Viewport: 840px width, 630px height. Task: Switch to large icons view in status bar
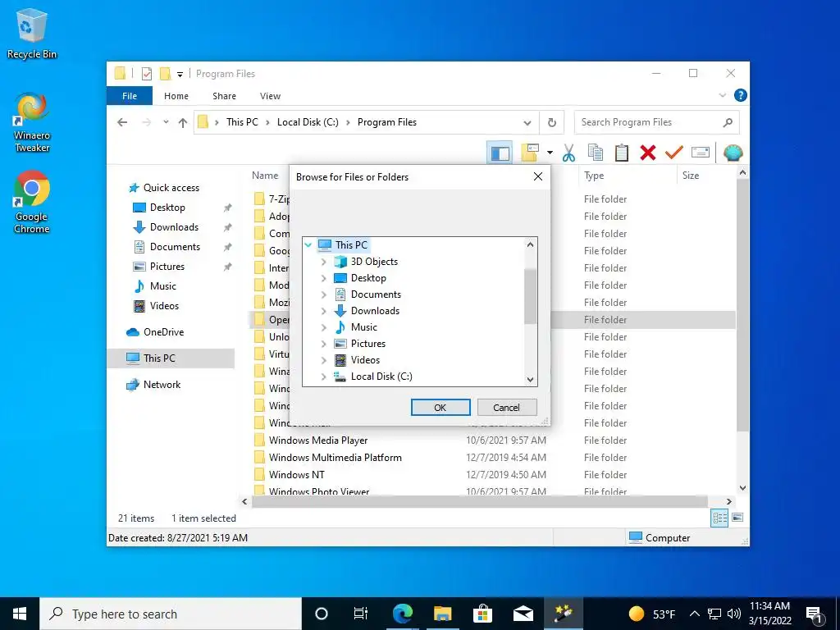(x=737, y=518)
